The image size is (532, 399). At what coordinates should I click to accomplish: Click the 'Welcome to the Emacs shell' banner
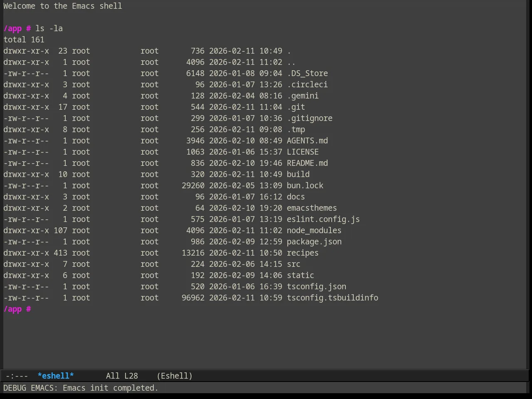tap(63, 6)
